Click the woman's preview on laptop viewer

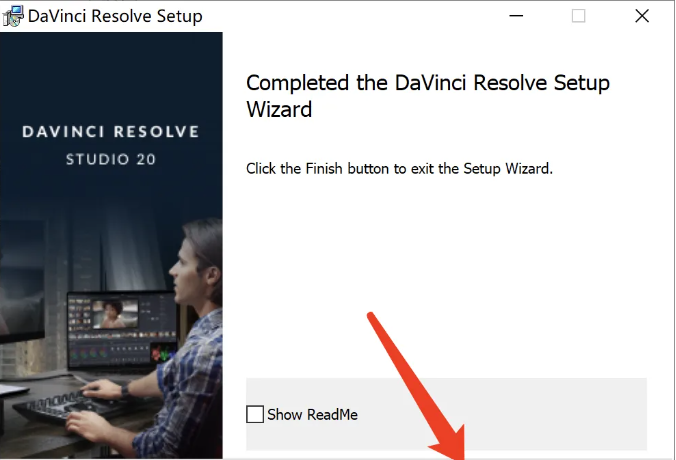(x=115, y=313)
